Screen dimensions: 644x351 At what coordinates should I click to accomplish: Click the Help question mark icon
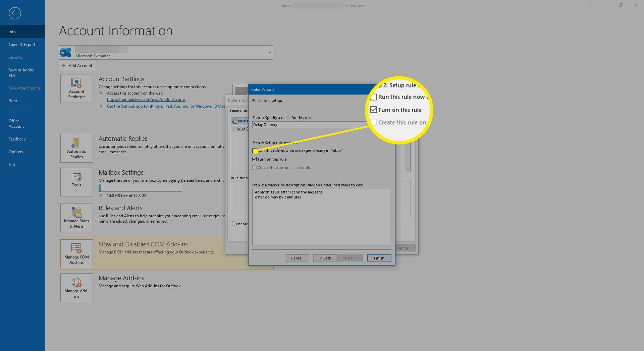pyautogui.click(x=590, y=5)
